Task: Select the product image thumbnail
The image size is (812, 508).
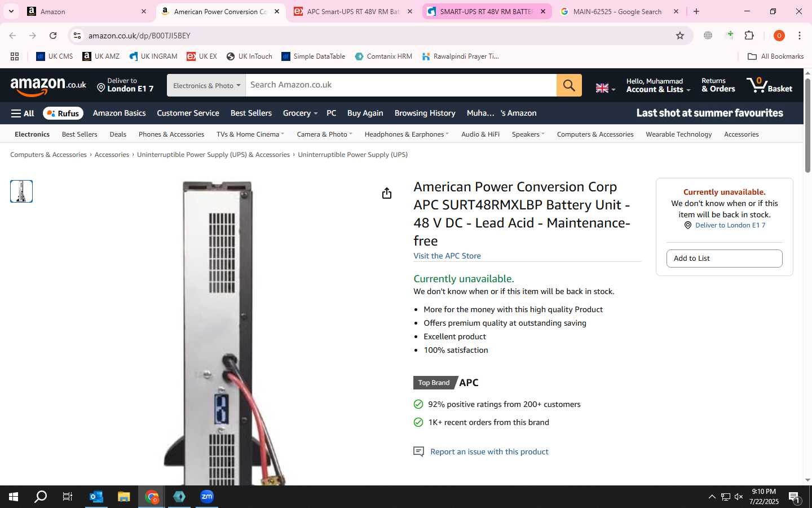Action: pos(21,191)
